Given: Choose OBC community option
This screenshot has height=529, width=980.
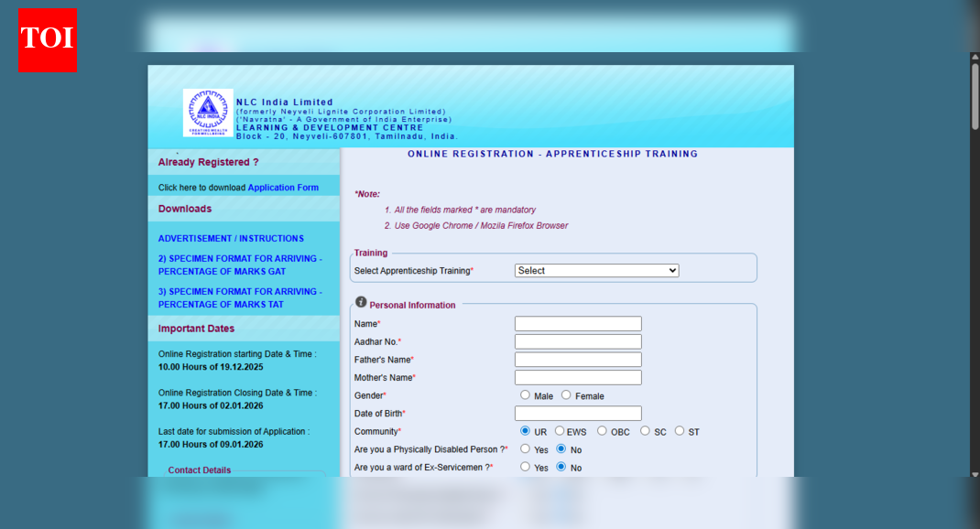Looking at the screenshot, I should click(x=602, y=431).
